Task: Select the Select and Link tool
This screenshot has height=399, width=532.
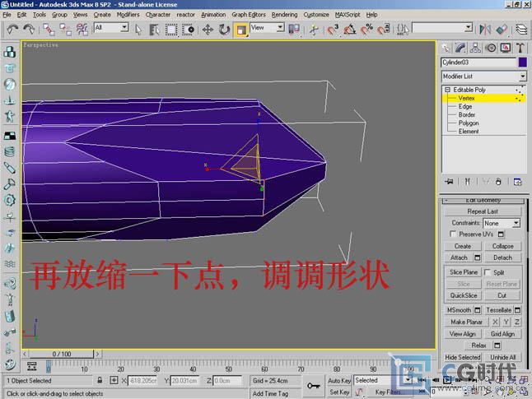Action: [49, 30]
